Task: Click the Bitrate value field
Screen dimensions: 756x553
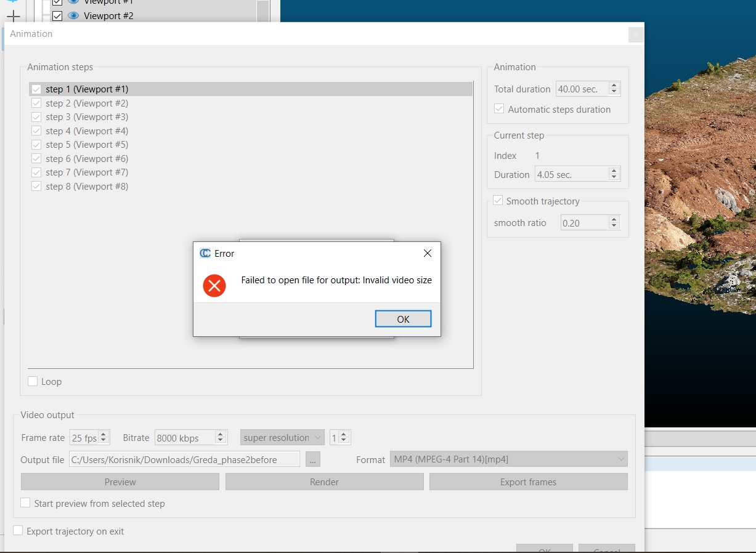Action: [185, 438]
